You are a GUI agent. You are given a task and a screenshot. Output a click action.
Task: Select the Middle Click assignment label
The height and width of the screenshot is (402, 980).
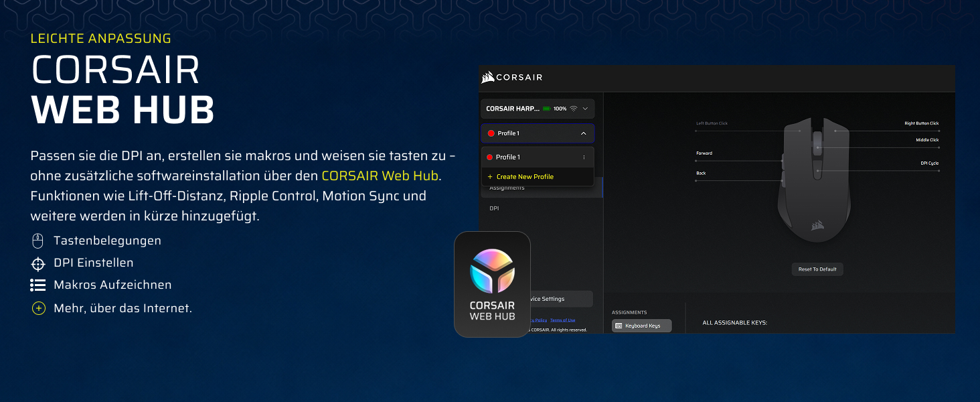[927, 140]
